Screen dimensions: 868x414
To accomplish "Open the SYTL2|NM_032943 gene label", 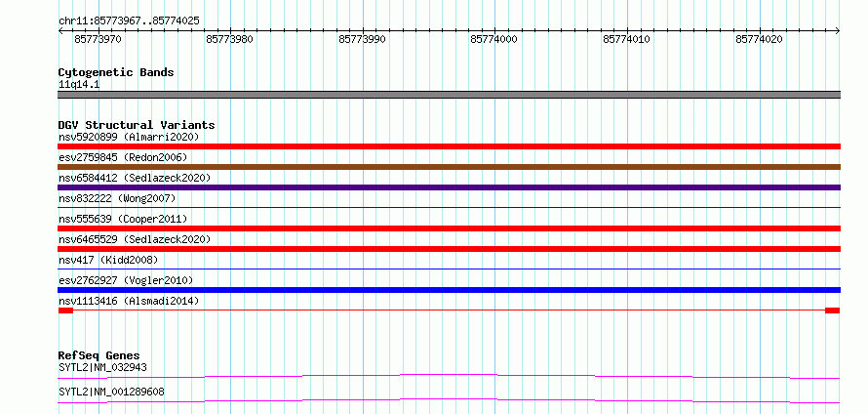I will [102, 367].
